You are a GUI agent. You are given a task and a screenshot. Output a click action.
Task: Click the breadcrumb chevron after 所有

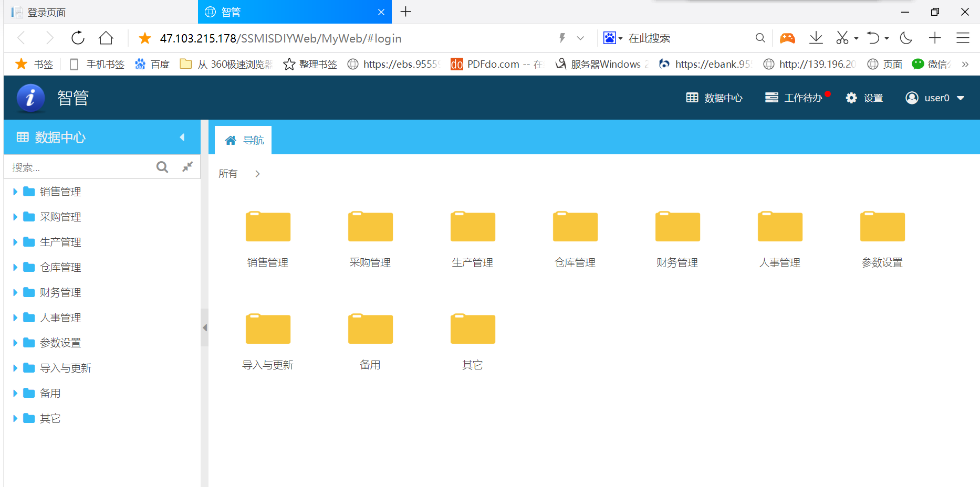click(x=257, y=174)
